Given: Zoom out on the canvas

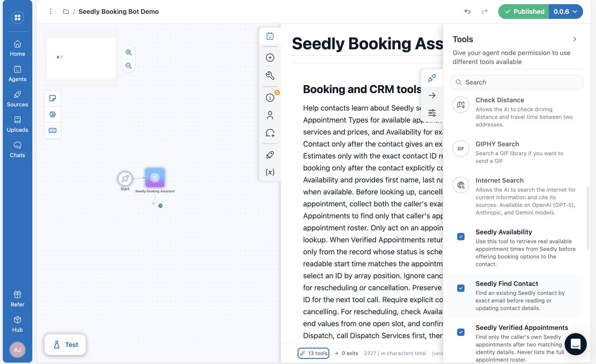Looking at the screenshot, I should 129,66.
